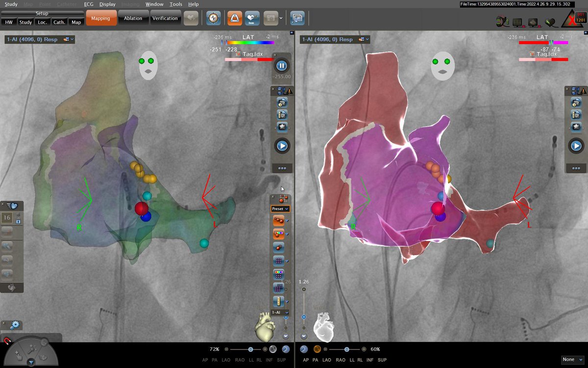Viewport: 588px width, 368px height.
Task: Click the second camera icon in right side panel
Action: pos(576,115)
